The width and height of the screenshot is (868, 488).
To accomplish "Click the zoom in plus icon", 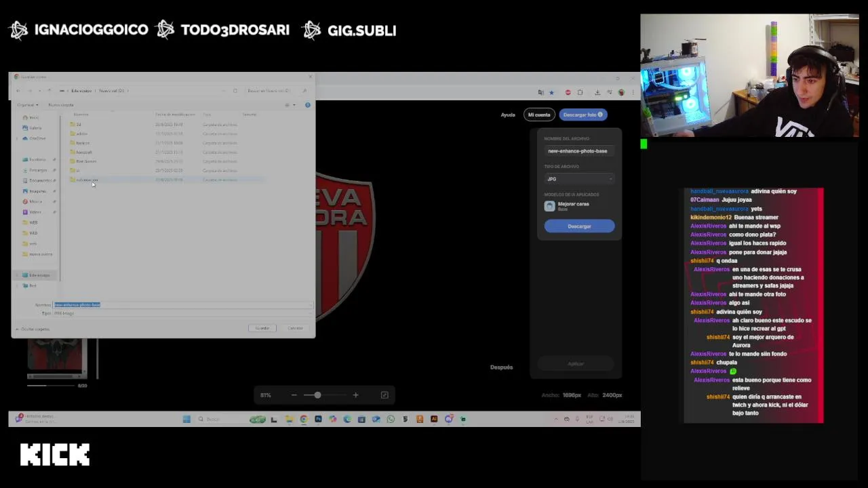I will point(355,395).
